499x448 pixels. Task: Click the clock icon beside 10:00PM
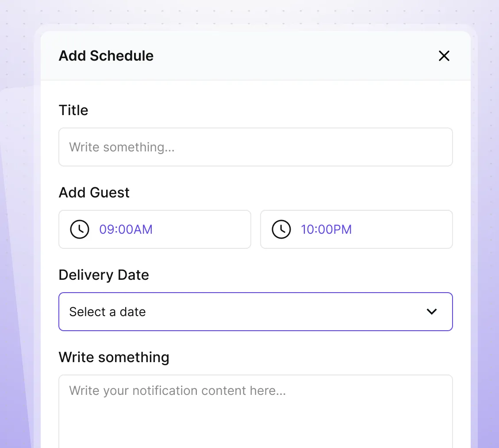point(281,229)
